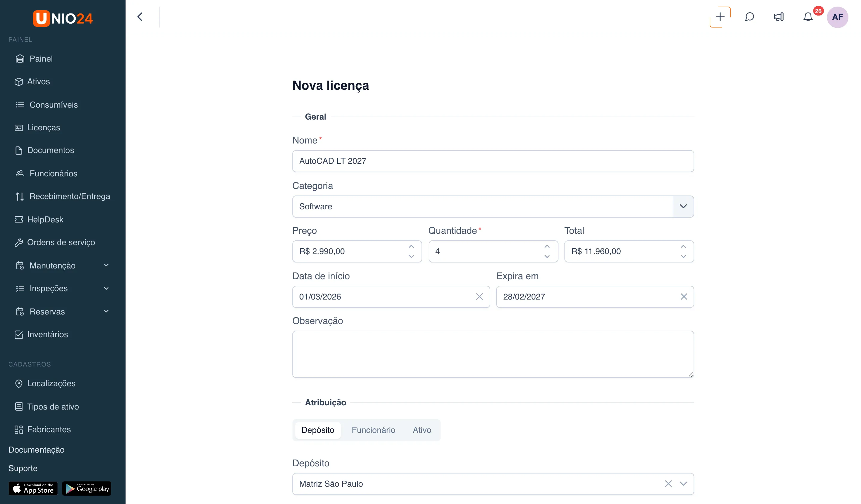Image resolution: width=861 pixels, height=504 pixels.
Task: Open the Categoria dropdown arrow
Action: click(683, 206)
